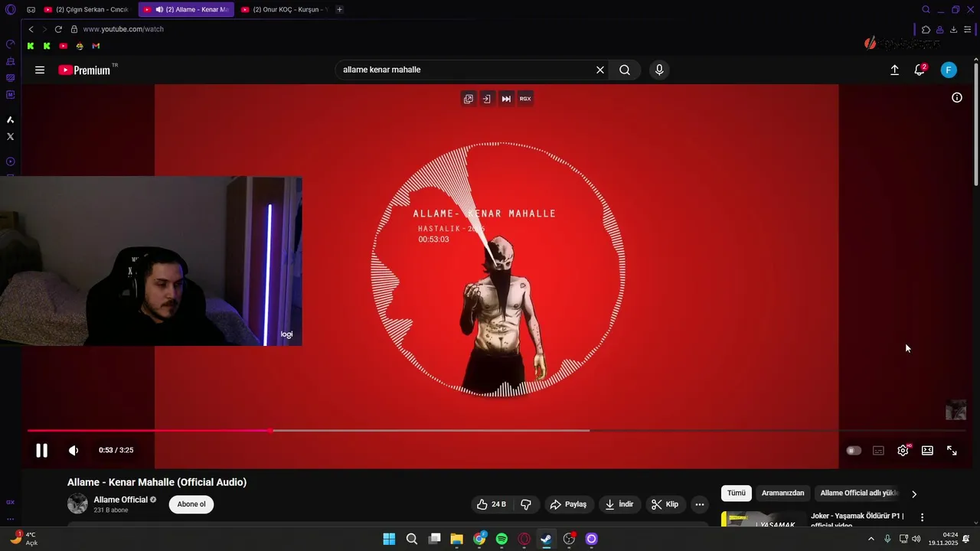Open a new browser tab
The height and width of the screenshot is (551, 980).
pos(339,10)
